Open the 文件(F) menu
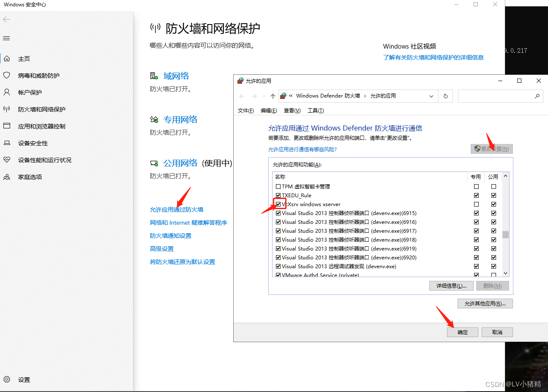Image resolution: width=548 pixels, height=392 pixels. 246,111
